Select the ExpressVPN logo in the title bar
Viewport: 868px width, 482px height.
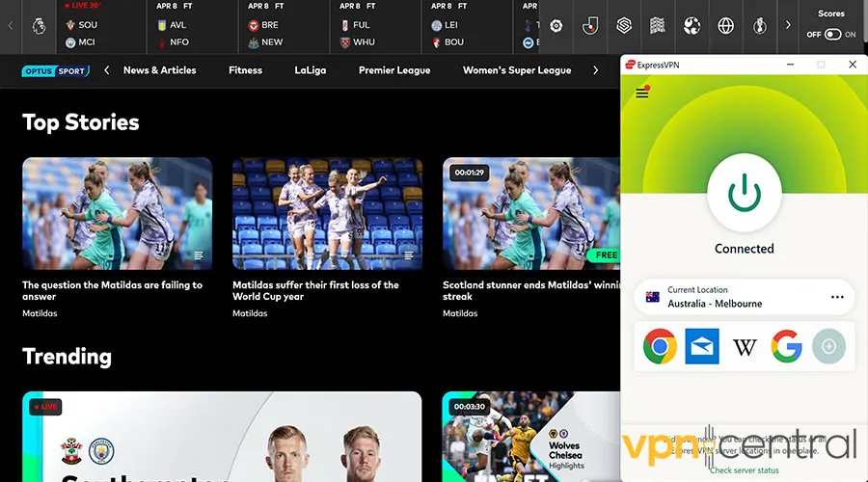630,65
